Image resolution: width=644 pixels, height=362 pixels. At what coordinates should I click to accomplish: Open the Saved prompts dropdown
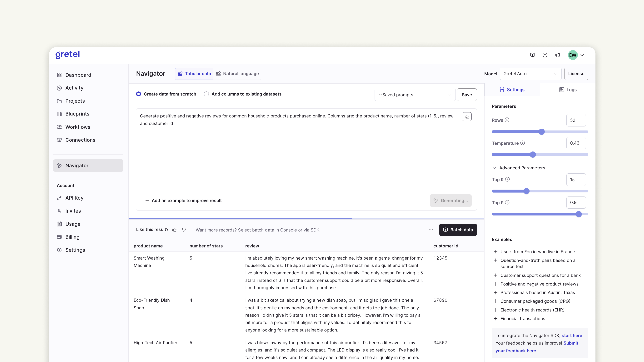pyautogui.click(x=415, y=95)
